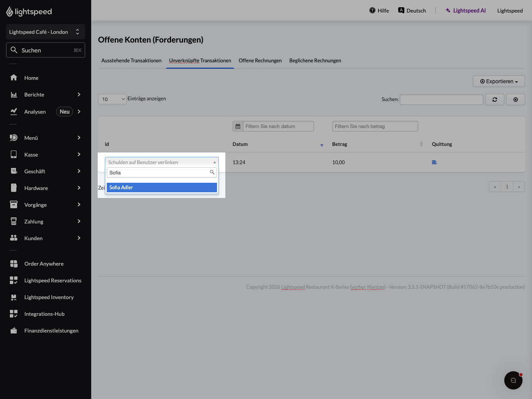Click the id column header
The height and width of the screenshot is (399, 532).
(107, 144)
